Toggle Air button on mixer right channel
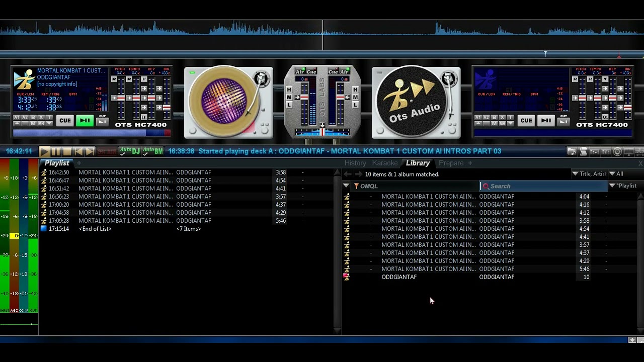 point(345,71)
